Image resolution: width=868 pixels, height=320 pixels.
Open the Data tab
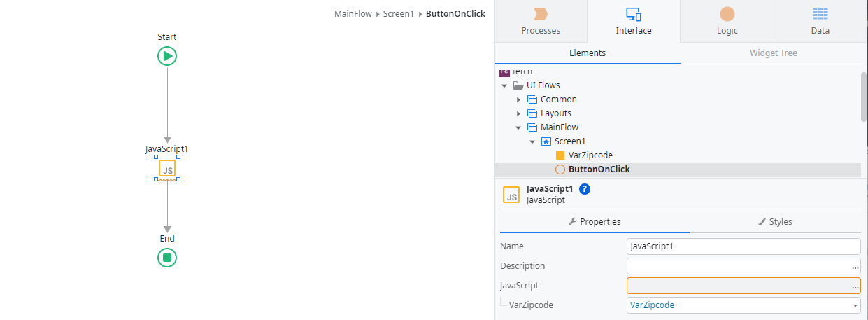coord(820,20)
